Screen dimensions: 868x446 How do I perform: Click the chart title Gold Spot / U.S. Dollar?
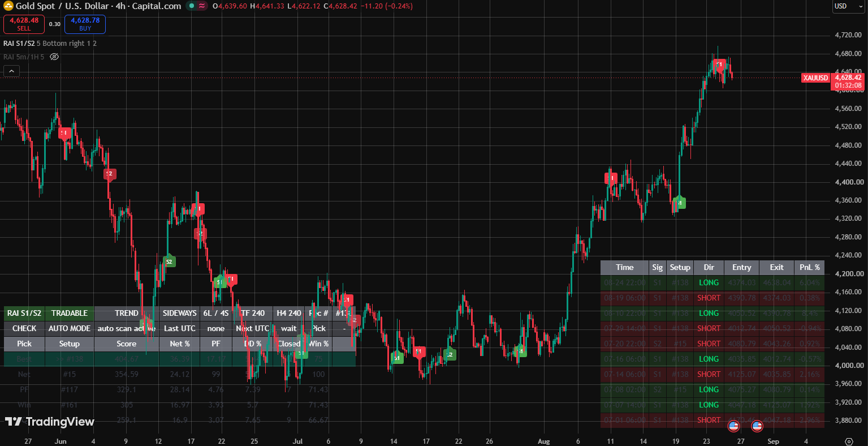[62, 6]
